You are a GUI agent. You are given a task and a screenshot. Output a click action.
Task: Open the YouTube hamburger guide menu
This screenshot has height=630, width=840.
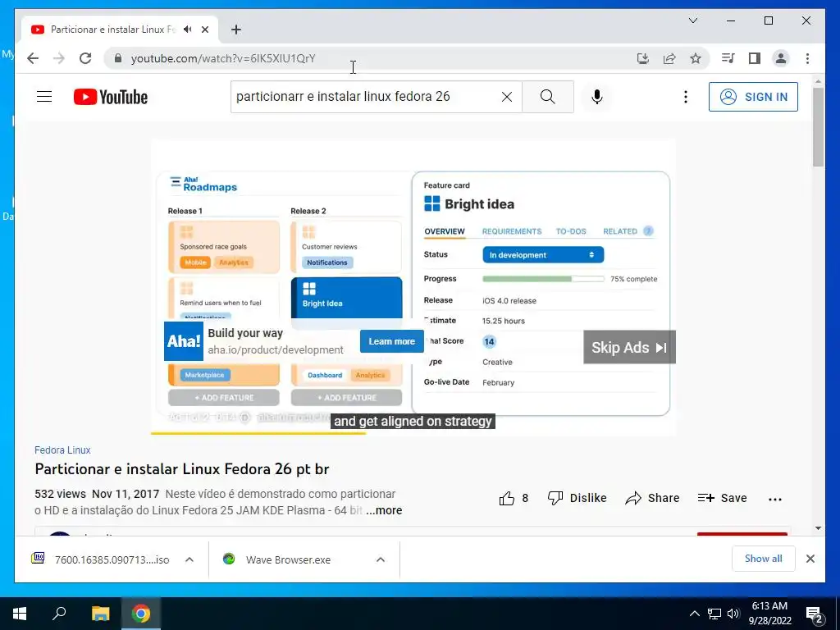coord(44,97)
